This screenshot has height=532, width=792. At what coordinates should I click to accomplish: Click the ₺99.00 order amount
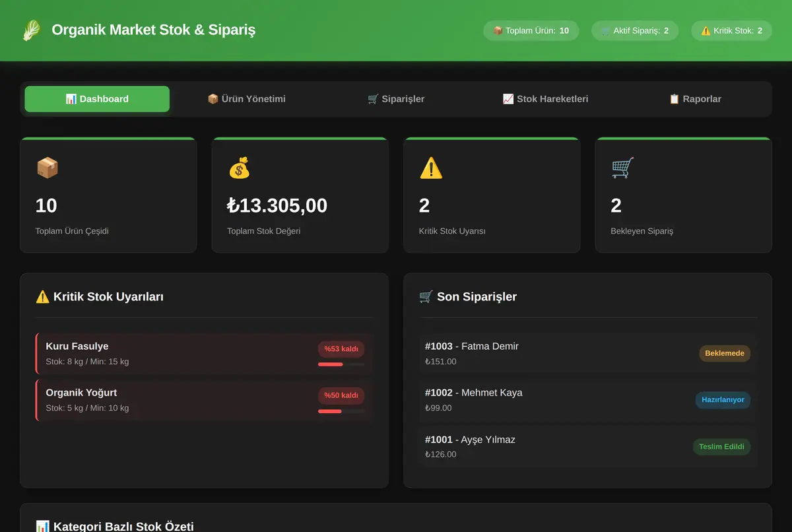[x=438, y=408]
